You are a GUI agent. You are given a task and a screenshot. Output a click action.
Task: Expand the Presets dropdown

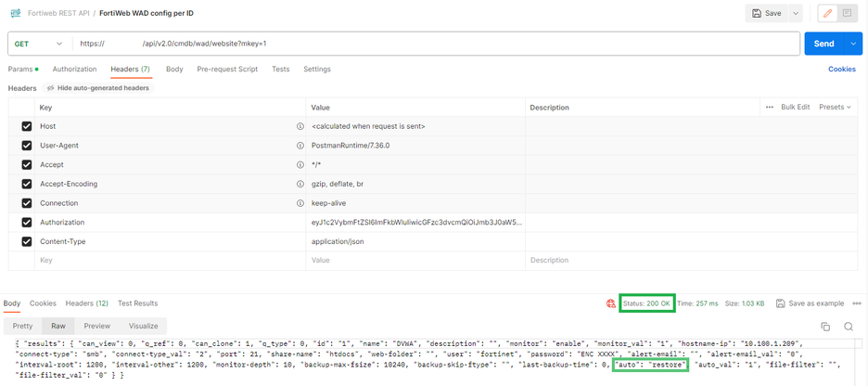pos(835,108)
